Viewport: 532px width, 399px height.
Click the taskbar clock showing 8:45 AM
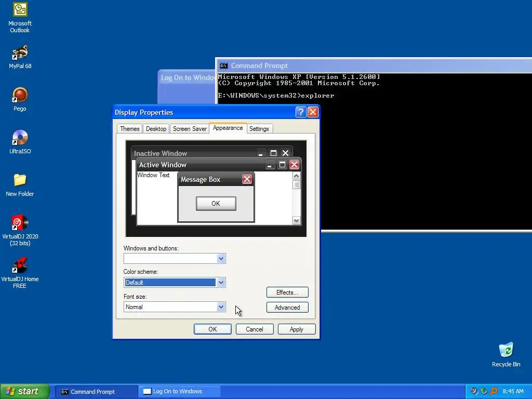513,391
